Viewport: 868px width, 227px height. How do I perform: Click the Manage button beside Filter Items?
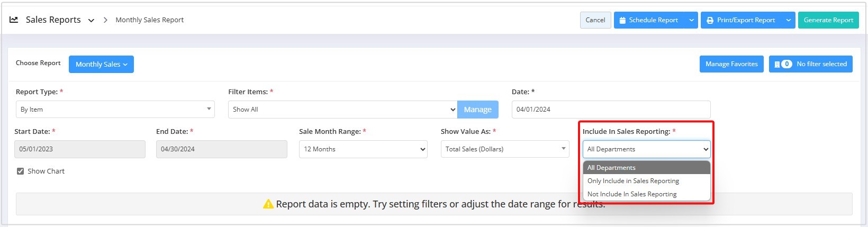point(478,110)
